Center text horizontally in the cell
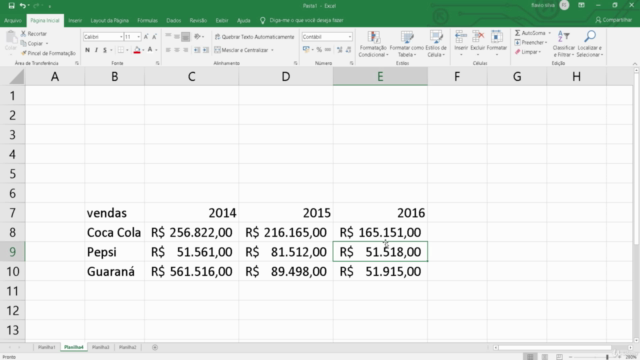Viewport: 640px width, 360px height. tap(177, 50)
